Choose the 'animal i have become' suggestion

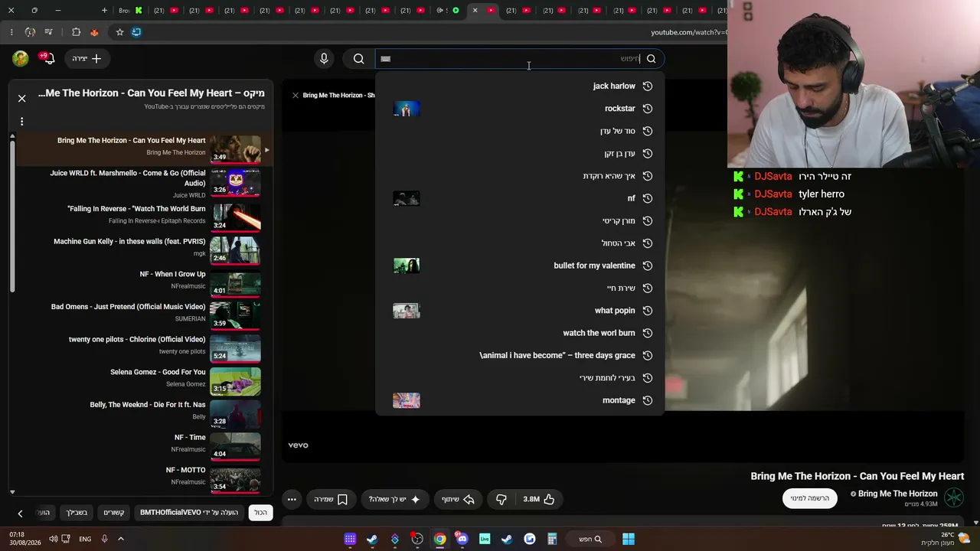[x=520, y=355]
